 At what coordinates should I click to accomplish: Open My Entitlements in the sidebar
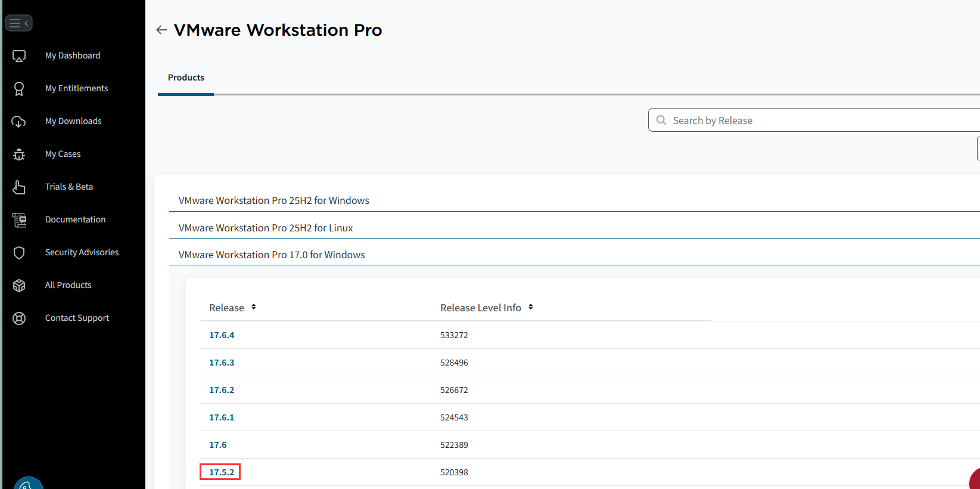pyautogui.click(x=77, y=88)
